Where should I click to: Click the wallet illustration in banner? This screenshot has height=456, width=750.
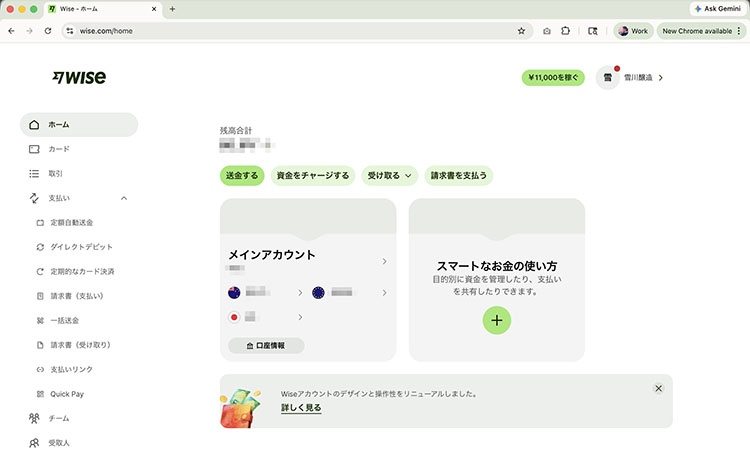pyautogui.click(x=241, y=407)
